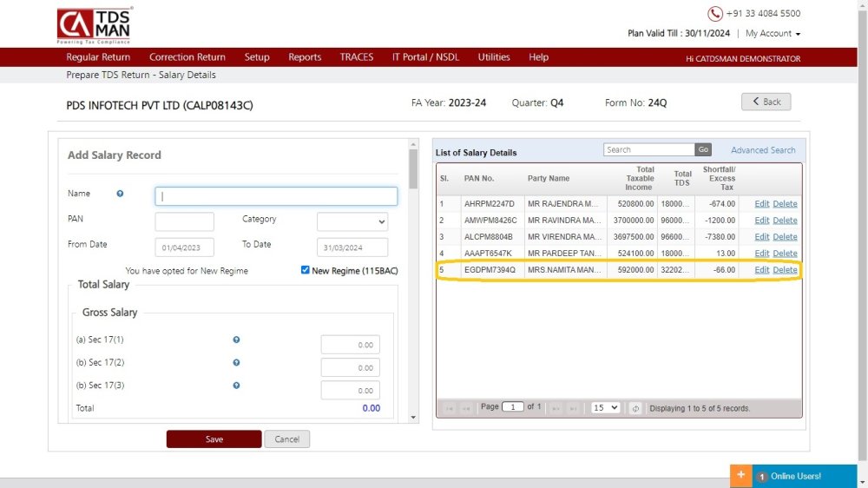Click the phone icon in the header

point(715,14)
